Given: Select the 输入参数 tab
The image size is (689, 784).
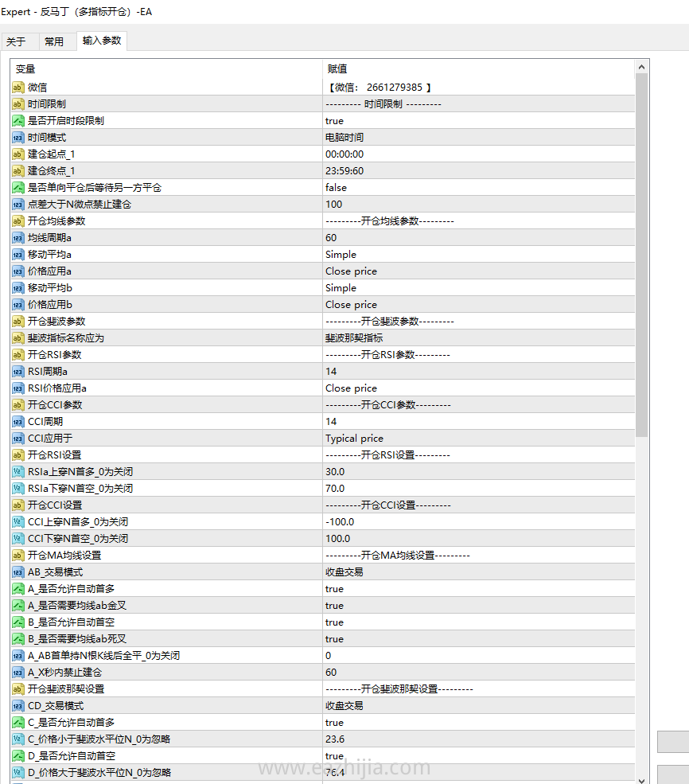Looking at the screenshot, I should click(102, 41).
